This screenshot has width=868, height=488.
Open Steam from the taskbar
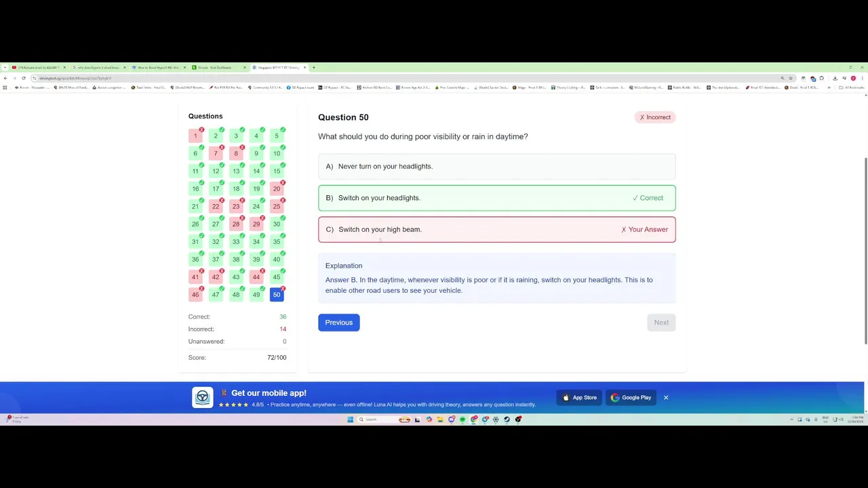point(507,420)
